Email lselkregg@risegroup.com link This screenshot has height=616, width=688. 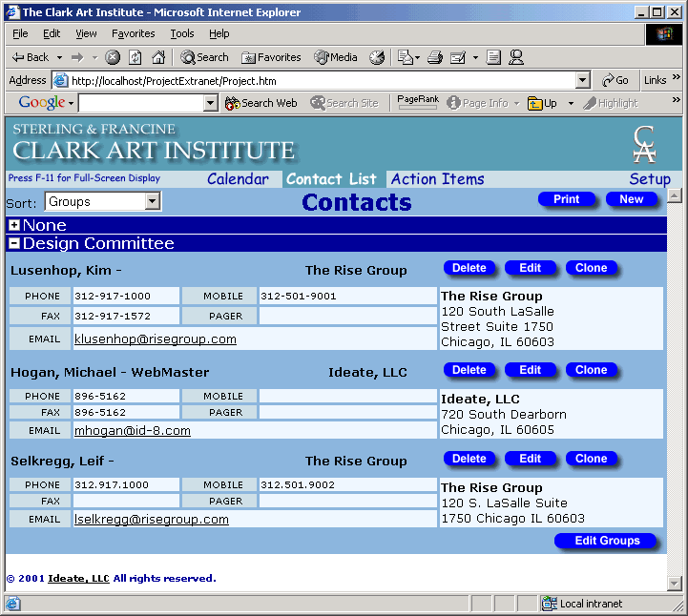pyautogui.click(x=152, y=519)
